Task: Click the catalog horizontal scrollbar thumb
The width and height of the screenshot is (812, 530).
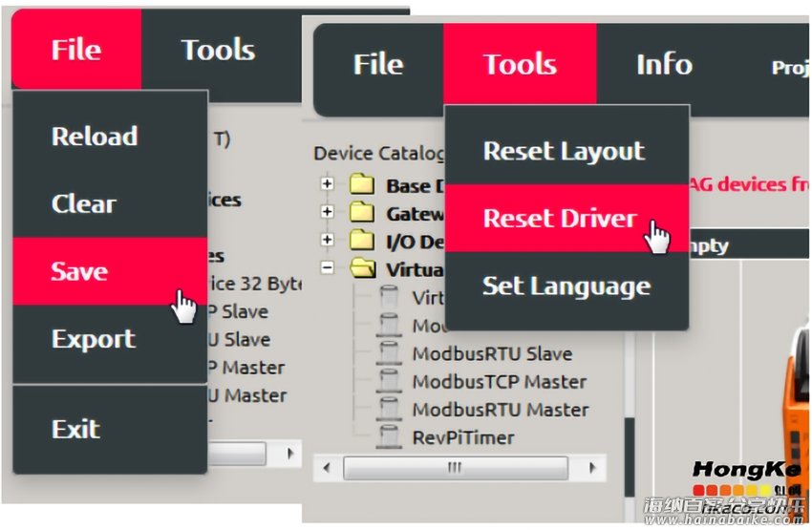Action: tap(456, 468)
